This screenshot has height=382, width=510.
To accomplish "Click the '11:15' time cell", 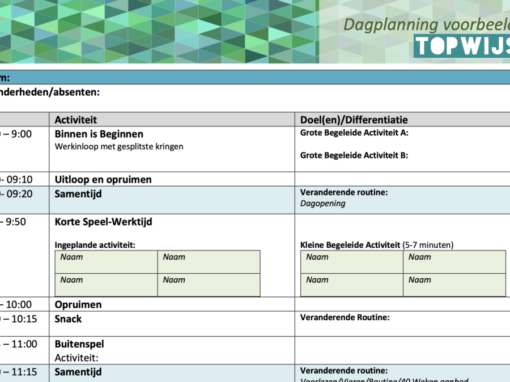I will pyautogui.click(x=24, y=372).
